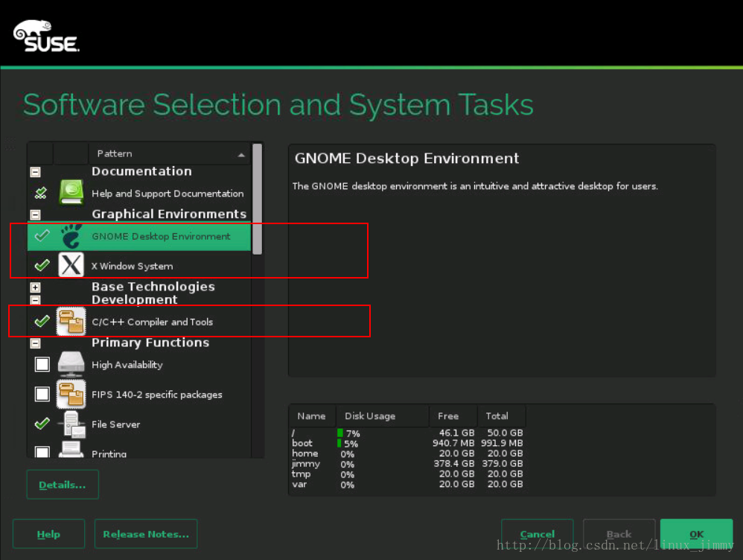Screen dimensions: 743x560
Task: Click the jimmy partition name
Action: coord(306,464)
